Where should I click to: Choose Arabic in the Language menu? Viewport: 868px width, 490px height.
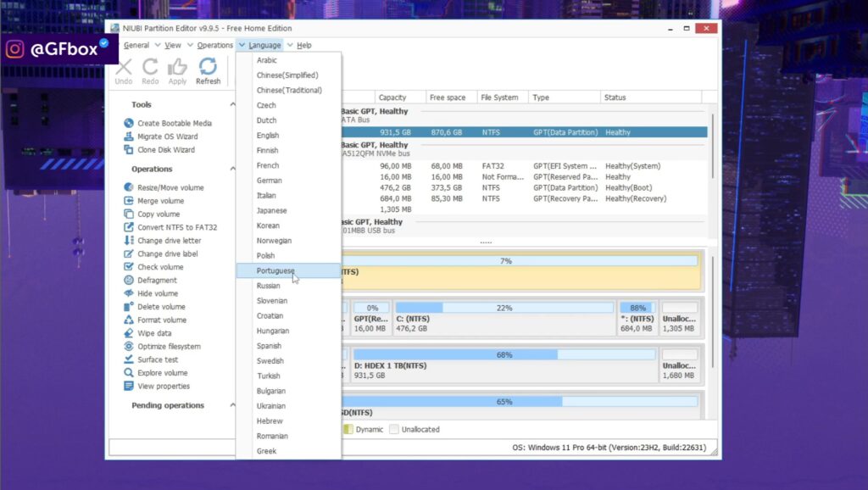288,60
